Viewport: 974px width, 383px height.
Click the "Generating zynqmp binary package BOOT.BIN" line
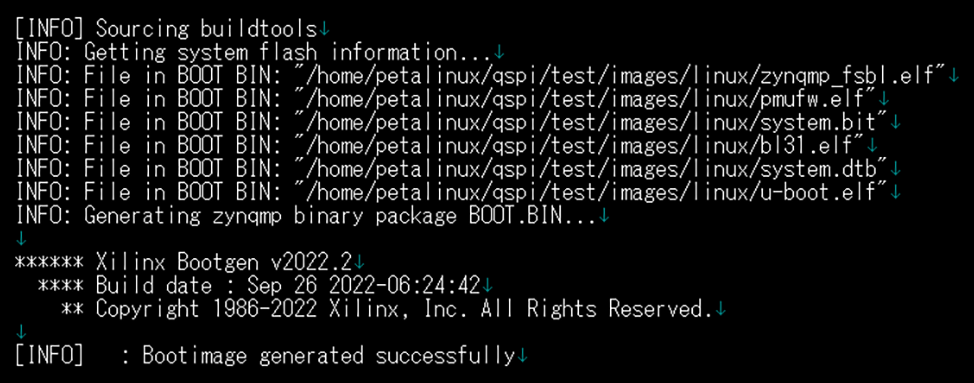point(306,216)
